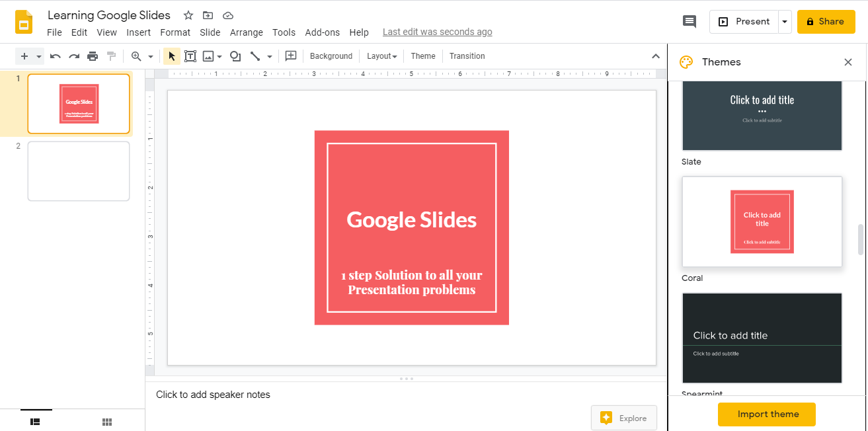Print the presentation
The width and height of the screenshot is (868, 431).
93,56
